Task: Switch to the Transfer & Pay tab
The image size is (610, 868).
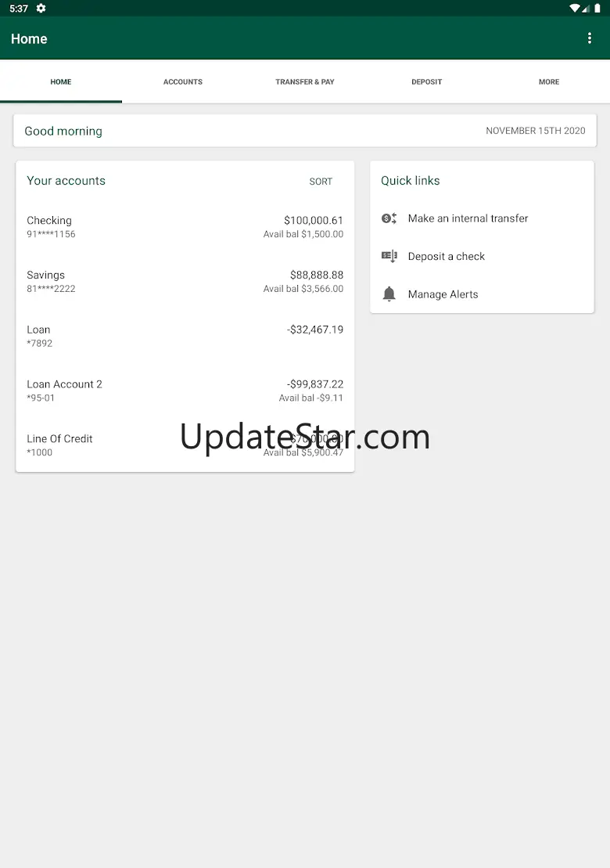Action: (305, 81)
